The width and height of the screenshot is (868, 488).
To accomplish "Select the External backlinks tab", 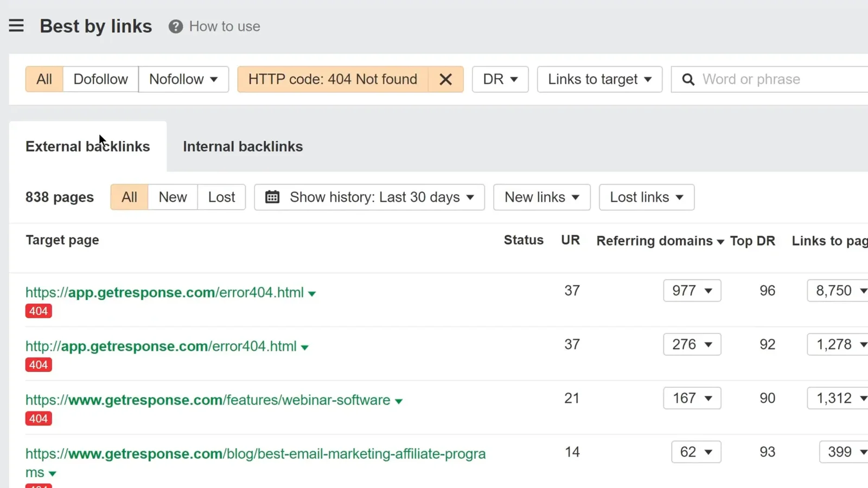I will pyautogui.click(x=87, y=146).
